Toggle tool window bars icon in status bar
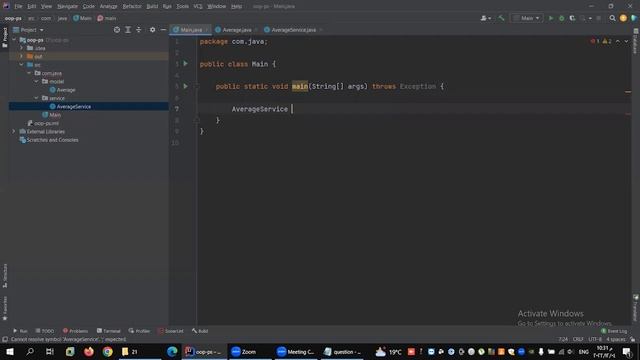 (x=4, y=339)
